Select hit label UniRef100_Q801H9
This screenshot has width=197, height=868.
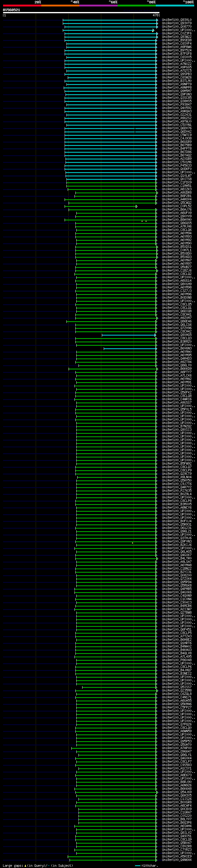point(177,284)
